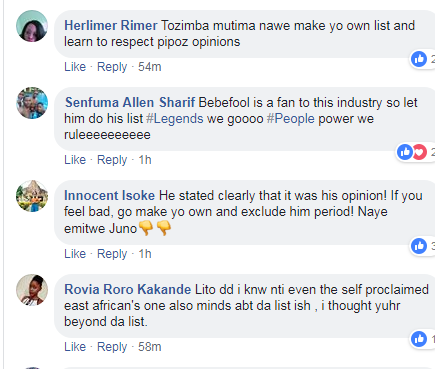Click the red heart reaction on Senfuma's comment

point(420,152)
